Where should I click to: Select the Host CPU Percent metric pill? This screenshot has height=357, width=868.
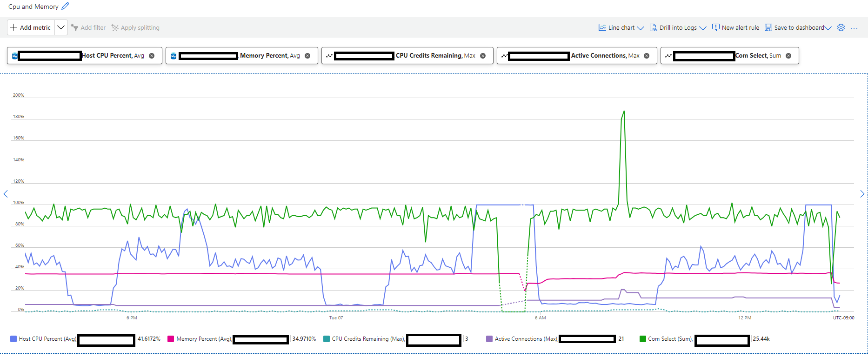pos(85,55)
